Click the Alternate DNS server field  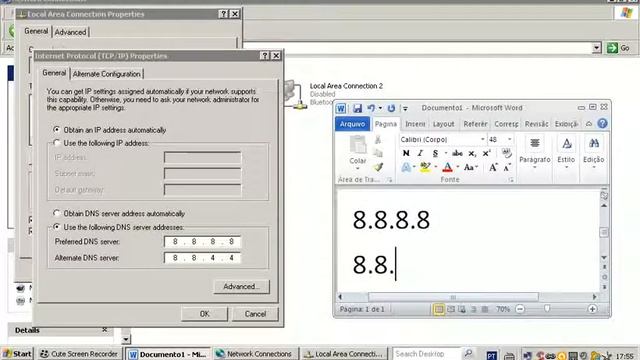click(202, 258)
